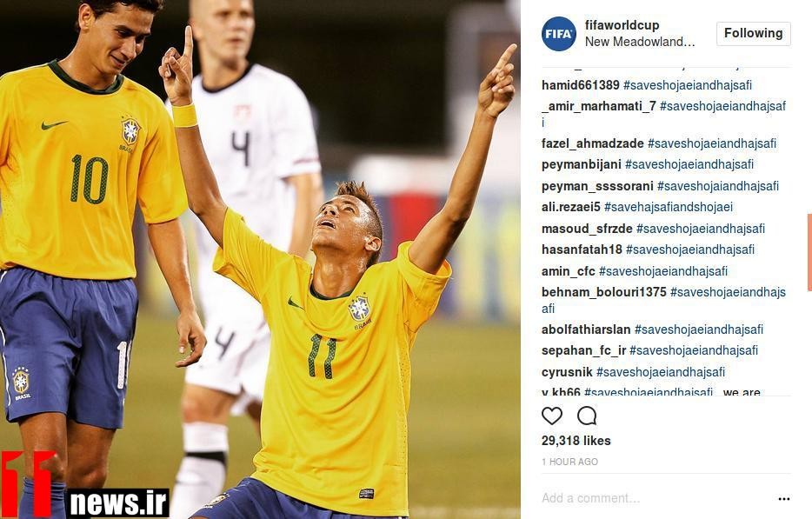
Task: Open the amin_cfc commenter profile
Action: pos(568,271)
